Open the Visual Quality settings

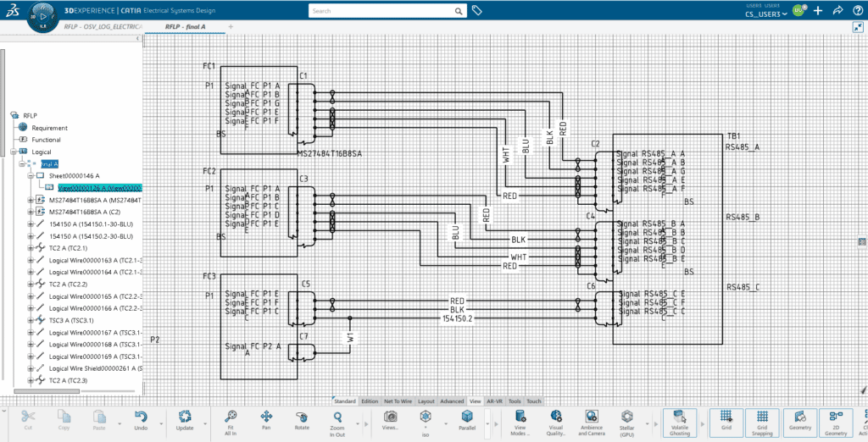point(556,417)
